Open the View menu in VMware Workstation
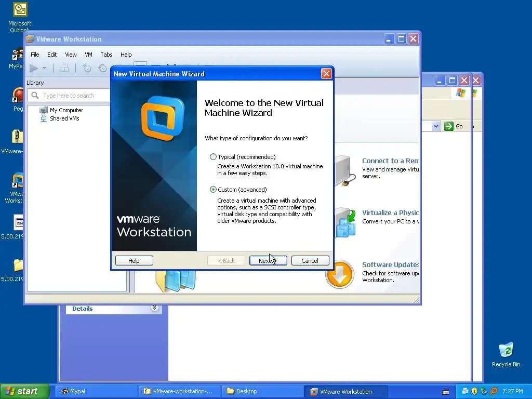This screenshot has width=532, height=399. click(71, 55)
